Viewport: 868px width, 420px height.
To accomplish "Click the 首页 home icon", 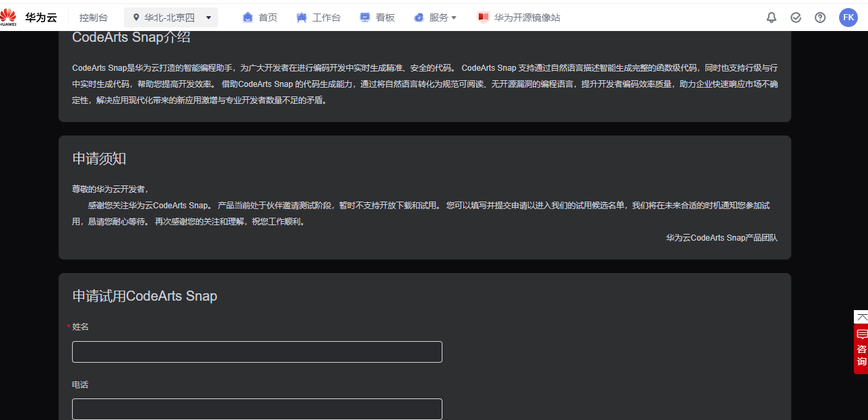I will (x=248, y=18).
